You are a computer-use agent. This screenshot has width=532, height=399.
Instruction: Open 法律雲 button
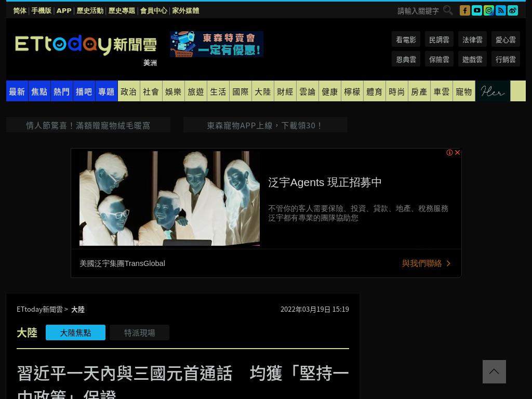472,39
